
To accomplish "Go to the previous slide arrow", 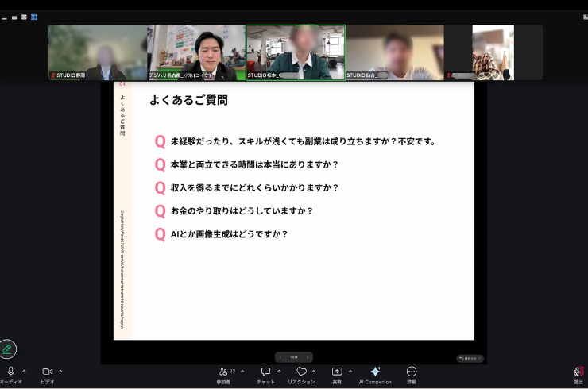I will tap(280, 357).
